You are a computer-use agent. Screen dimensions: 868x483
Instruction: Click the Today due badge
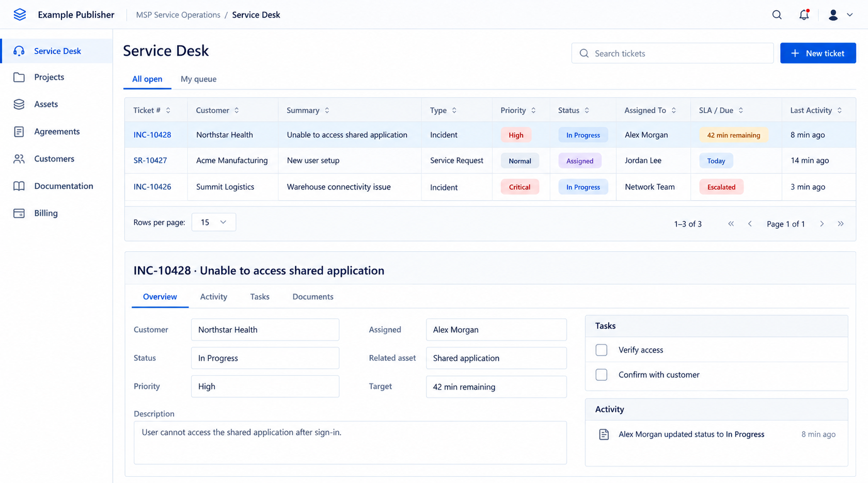716,161
